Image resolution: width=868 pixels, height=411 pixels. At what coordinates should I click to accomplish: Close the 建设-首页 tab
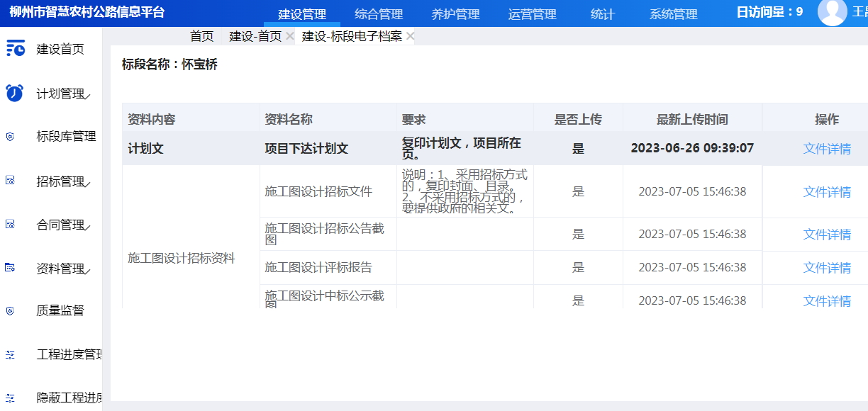[x=290, y=36]
